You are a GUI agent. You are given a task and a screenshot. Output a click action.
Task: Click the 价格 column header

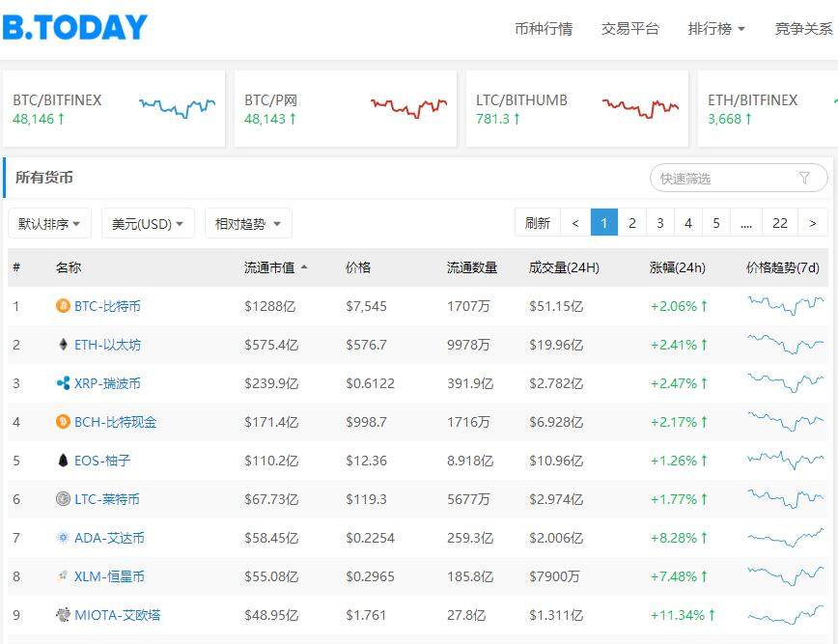coord(358,267)
